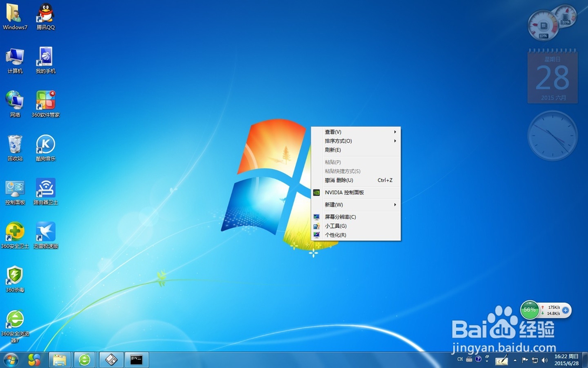
Task: Open 360 browser from the taskbar
Action: pos(85,360)
